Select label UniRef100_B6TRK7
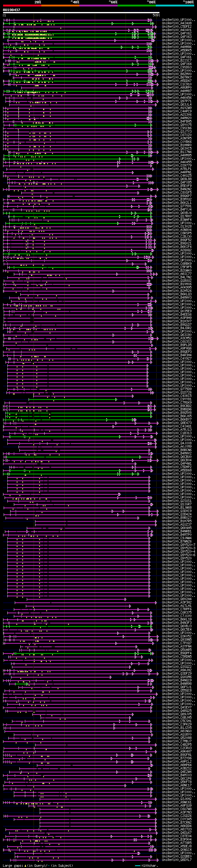Image resolution: width=197 pixels, height=868 pixels. coord(177,78)
